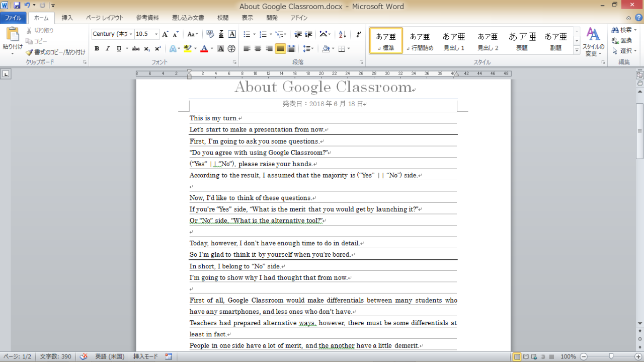Switch to the 校閲 ribbon tab

(223, 18)
